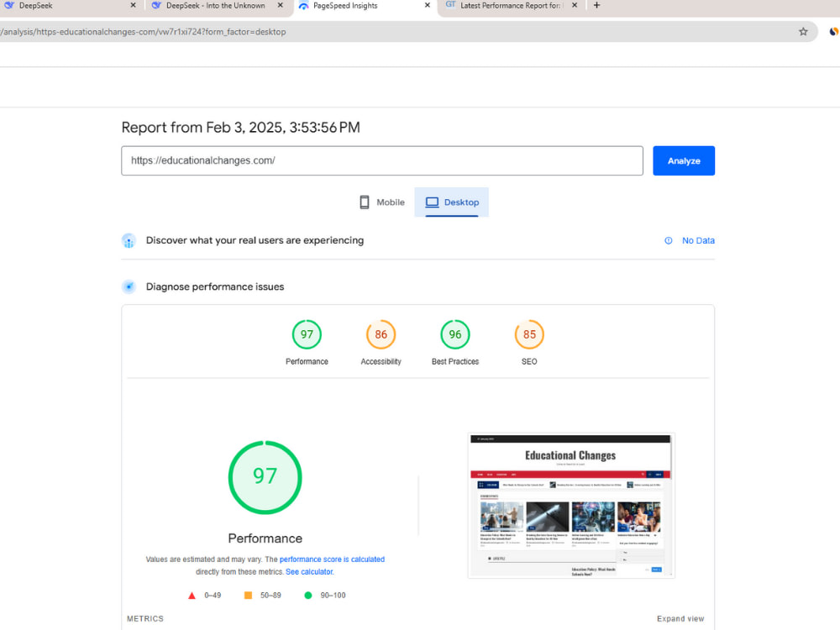Screen dimensions: 840x630
Task: Click the desktop laptop icon
Action: [433, 202]
